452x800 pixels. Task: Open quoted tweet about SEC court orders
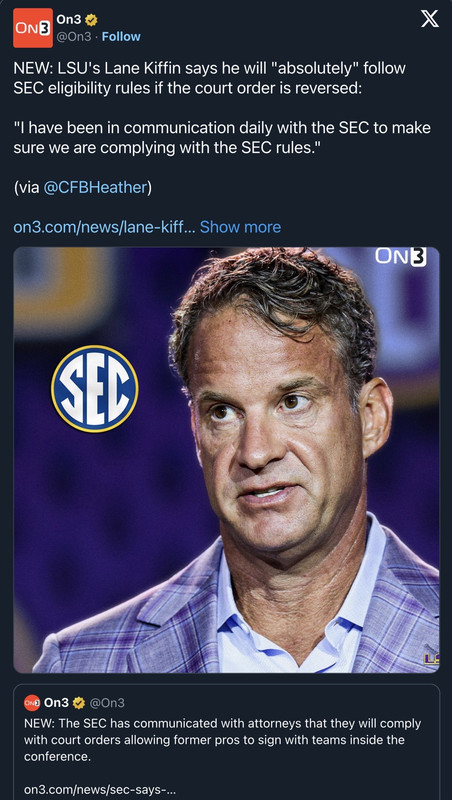pos(226,742)
